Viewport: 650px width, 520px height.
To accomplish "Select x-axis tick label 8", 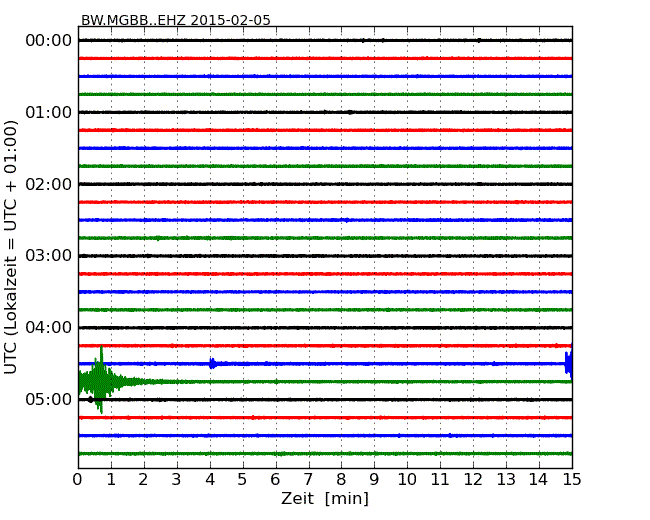I will 341,480.
